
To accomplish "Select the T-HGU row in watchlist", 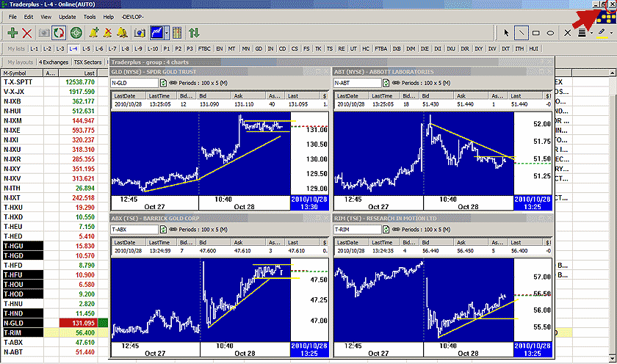I will [x=54, y=246].
